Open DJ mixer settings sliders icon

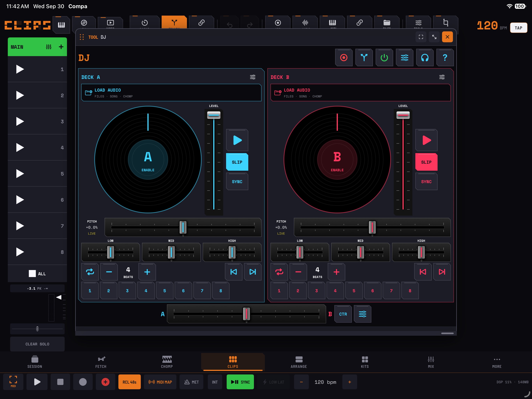(404, 57)
